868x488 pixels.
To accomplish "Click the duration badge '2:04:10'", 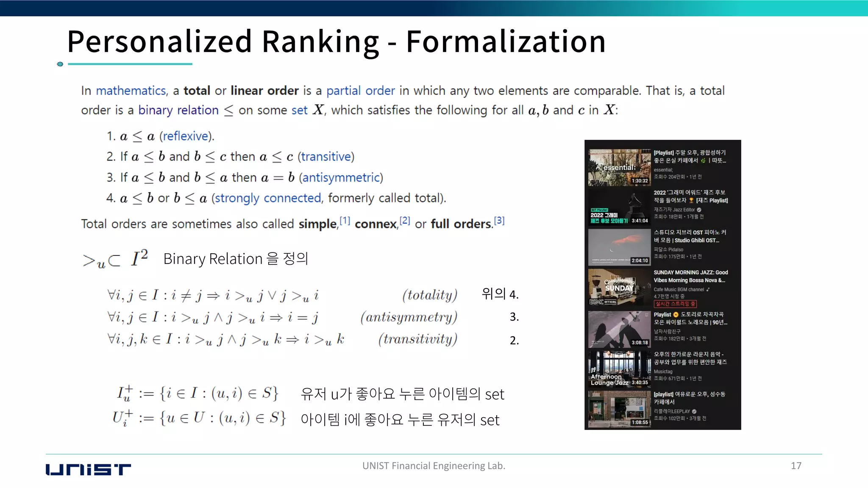I will pyautogui.click(x=640, y=261).
